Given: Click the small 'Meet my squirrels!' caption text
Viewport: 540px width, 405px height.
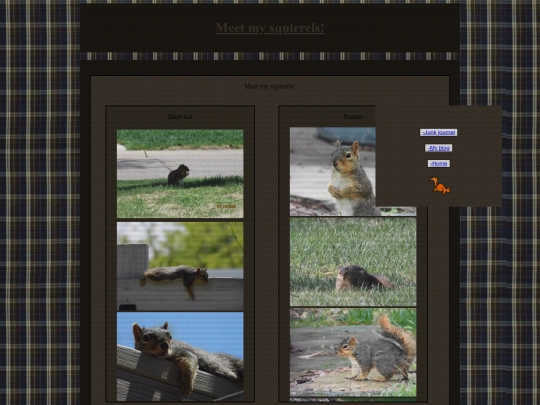Looking at the screenshot, I should (x=270, y=86).
